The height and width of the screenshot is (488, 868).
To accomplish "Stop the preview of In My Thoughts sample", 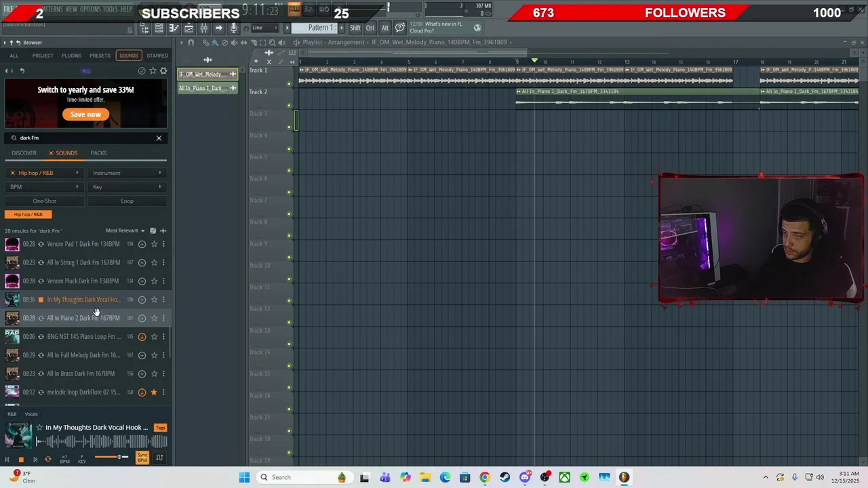I will pyautogui.click(x=21, y=460).
